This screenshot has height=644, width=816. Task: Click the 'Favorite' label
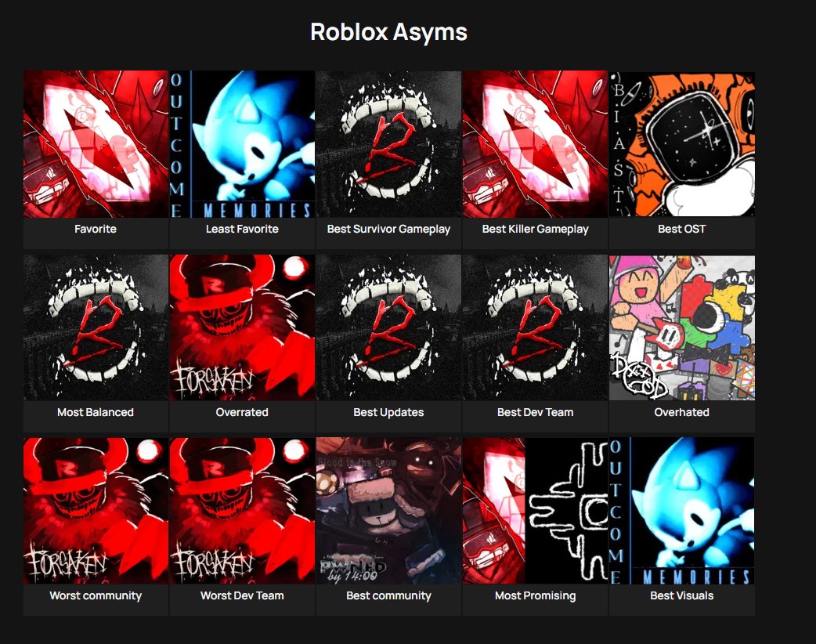click(x=96, y=229)
